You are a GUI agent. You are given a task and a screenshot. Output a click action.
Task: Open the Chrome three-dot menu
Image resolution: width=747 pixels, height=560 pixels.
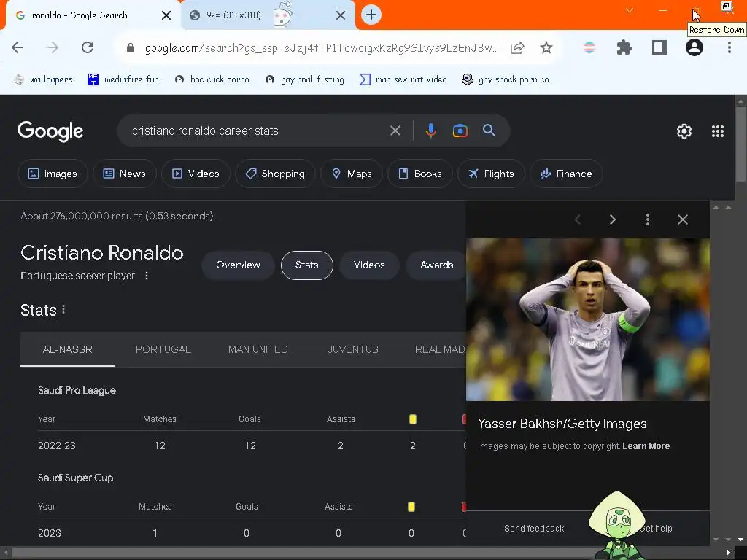(729, 47)
